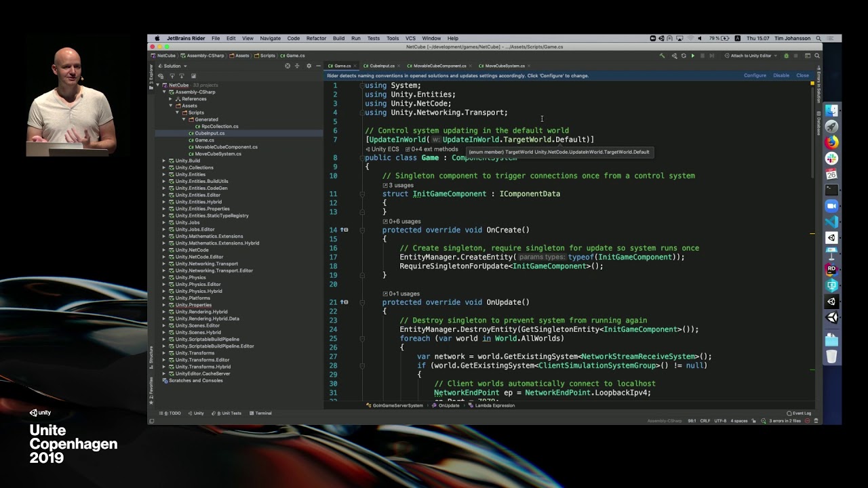
Task: Open the Refactor menu
Action: (x=316, y=39)
